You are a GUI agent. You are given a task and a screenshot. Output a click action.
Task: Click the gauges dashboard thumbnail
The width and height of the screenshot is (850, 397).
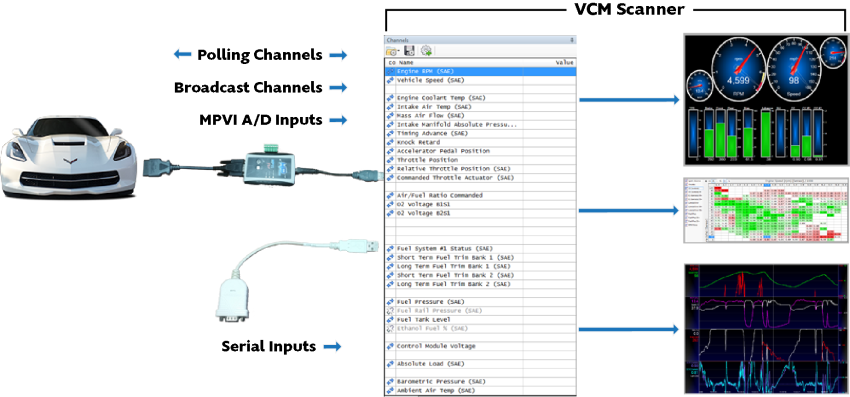[765, 99]
